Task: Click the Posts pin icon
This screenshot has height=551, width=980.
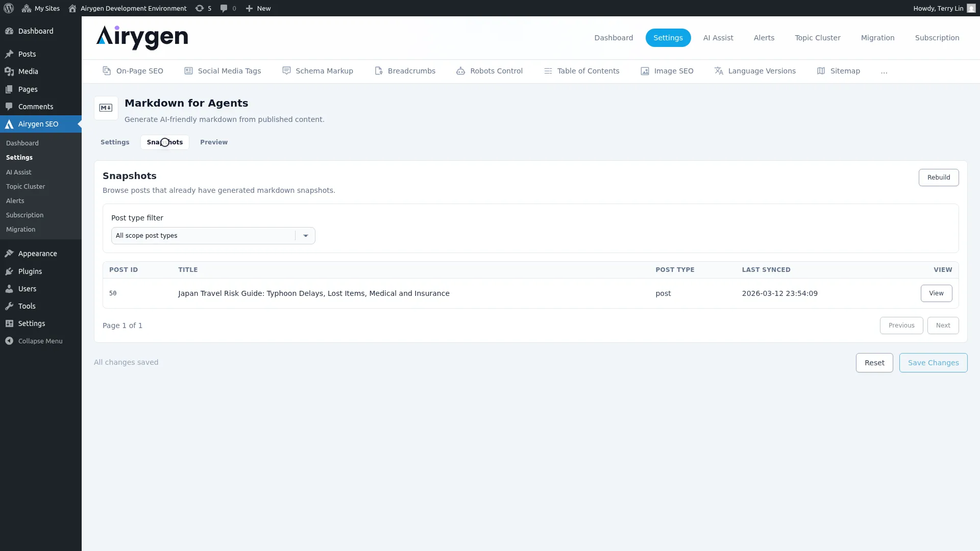Action: 9,54
